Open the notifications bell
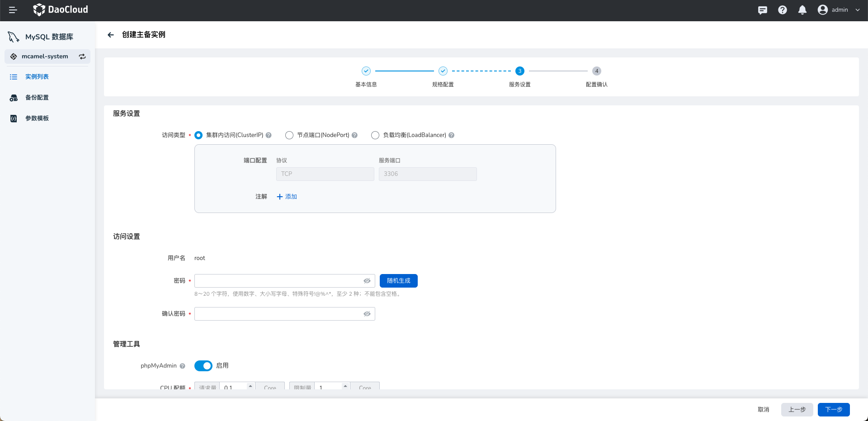The width and height of the screenshot is (868, 421). 802,10
